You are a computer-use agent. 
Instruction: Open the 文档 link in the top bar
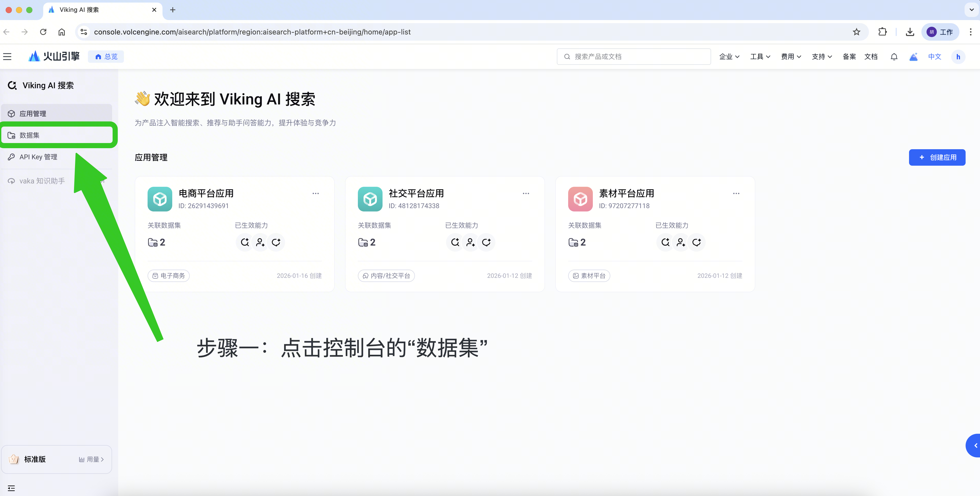pos(870,57)
